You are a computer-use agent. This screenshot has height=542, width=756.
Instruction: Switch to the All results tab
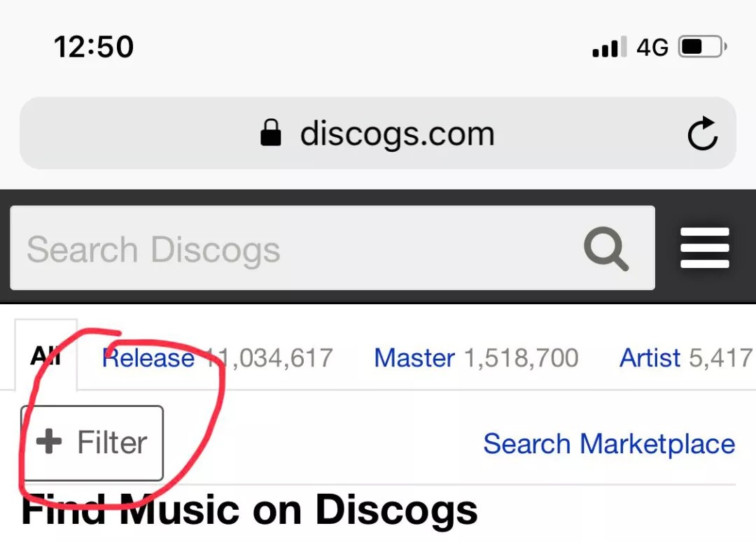click(43, 357)
